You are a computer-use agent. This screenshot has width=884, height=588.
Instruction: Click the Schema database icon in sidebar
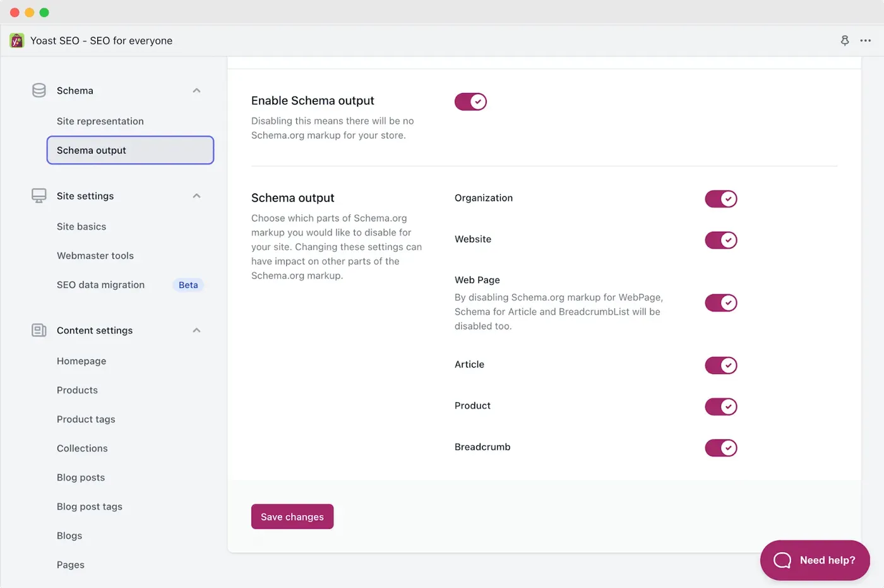(x=39, y=90)
